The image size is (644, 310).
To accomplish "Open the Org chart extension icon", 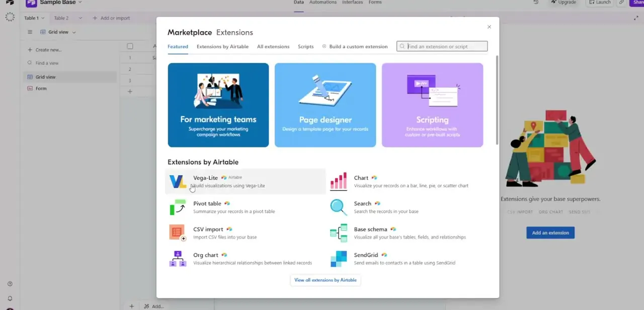I will (x=178, y=259).
